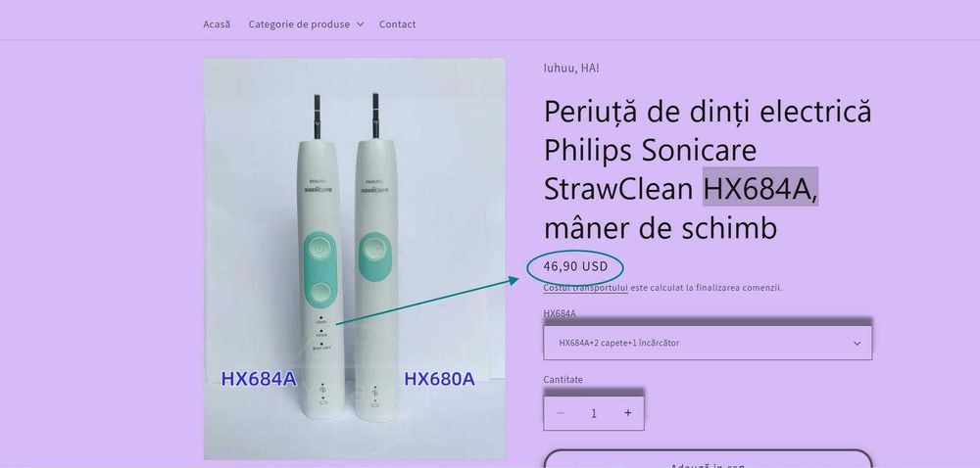The height and width of the screenshot is (468, 980).
Task: Click the teal arrow annotation
Action: [427, 302]
